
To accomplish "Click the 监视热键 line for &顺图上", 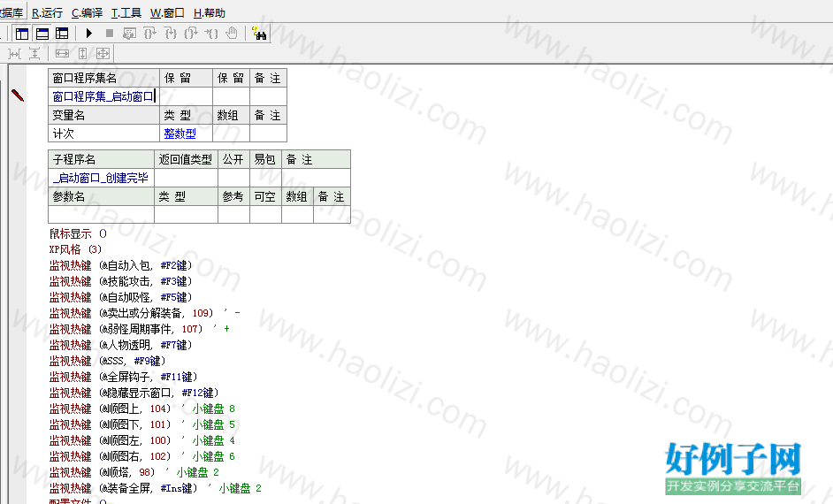I will pos(141,409).
